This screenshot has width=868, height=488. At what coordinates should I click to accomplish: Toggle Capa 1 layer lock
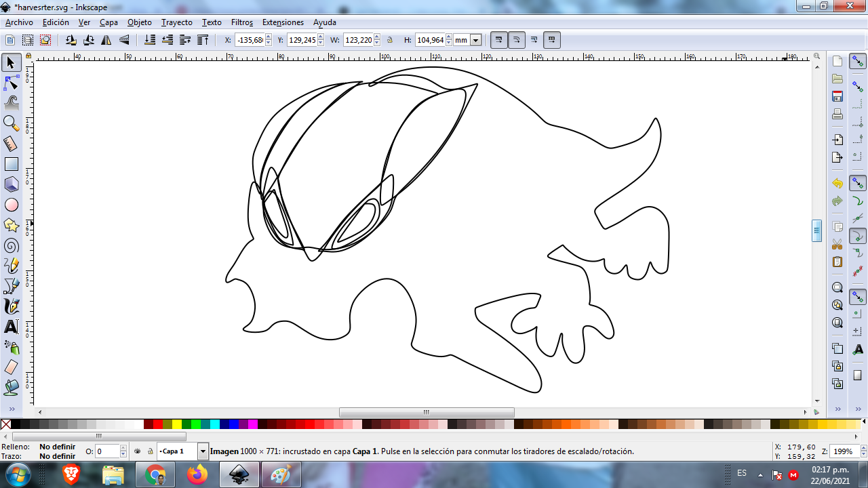(x=150, y=451)
